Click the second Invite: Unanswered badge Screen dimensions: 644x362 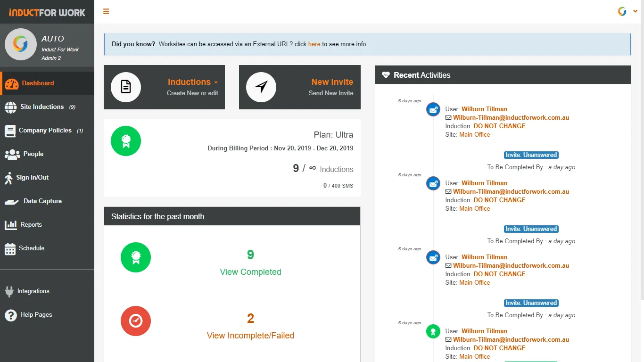pos(531,229)
